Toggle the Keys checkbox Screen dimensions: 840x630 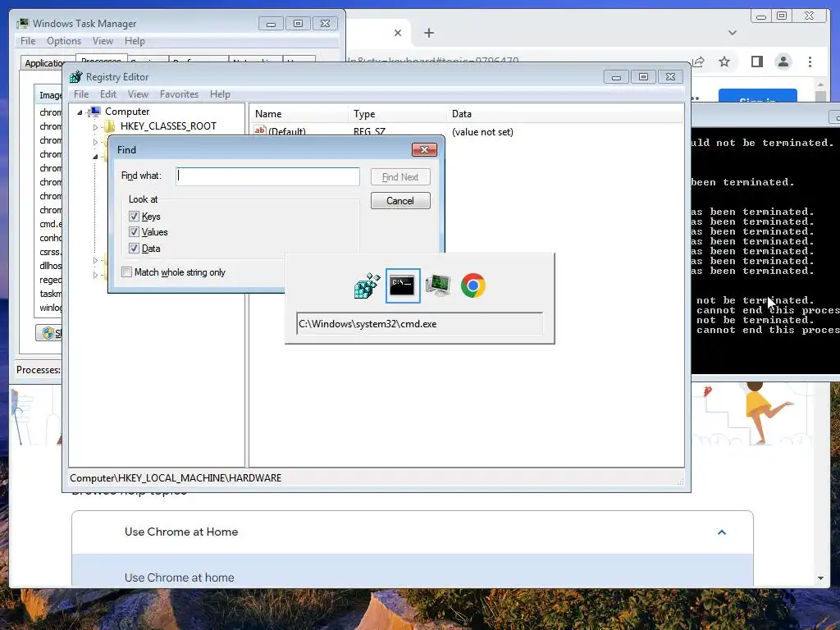click(x=134, y=217)
